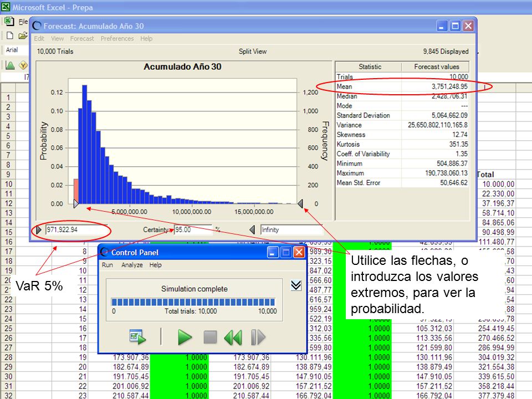Select the Maximum statistic row
The image size is (532, 399).
402,173
